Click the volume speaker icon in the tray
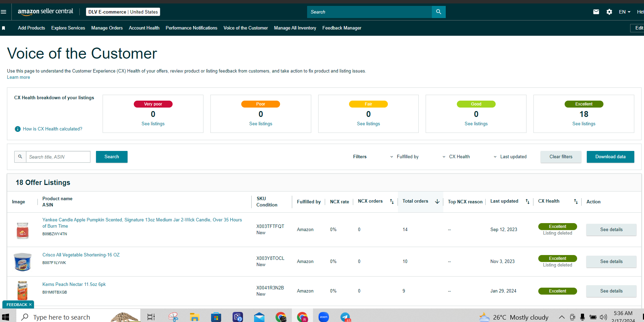This screenshot has height=322, width=644. pyautogui.click(x=603, y=317)
